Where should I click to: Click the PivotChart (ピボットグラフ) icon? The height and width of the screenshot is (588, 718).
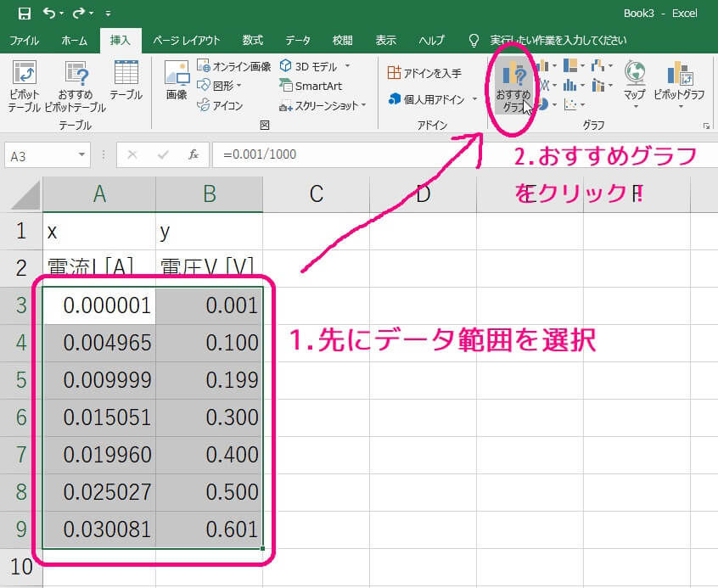pos(679,73)
